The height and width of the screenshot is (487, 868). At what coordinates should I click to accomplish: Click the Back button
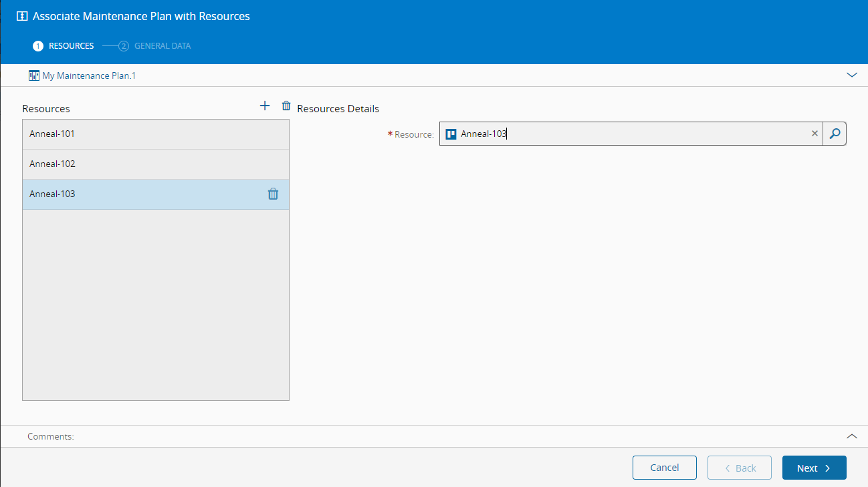[739, 468]
